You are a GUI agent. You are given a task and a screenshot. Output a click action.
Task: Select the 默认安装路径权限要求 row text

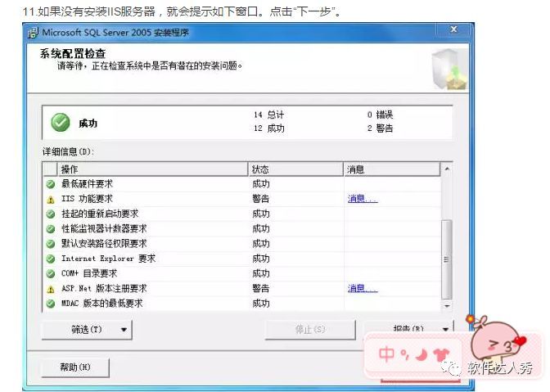coord(104,243)
